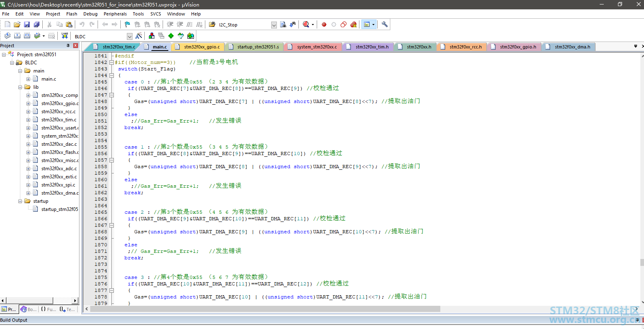Start the debug session icon

click(x=306, y=24)
